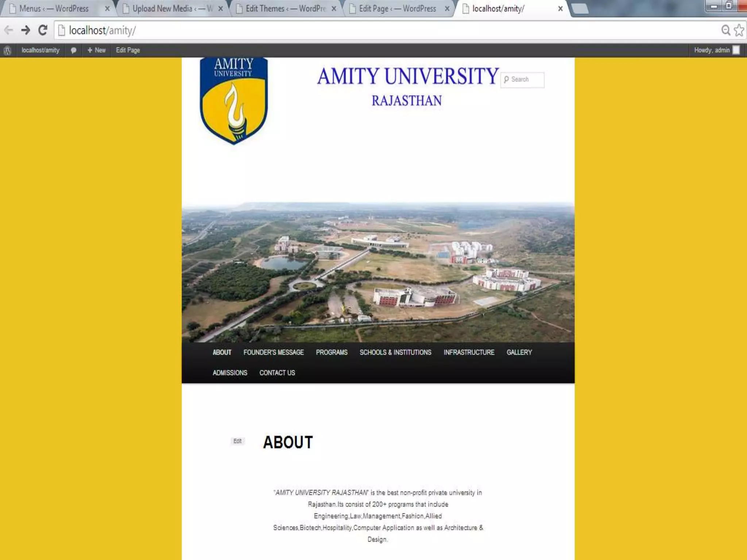Open the INFRASTRUCTURE navigation item
The image size is (747, 560).
(x=469, y=352)
